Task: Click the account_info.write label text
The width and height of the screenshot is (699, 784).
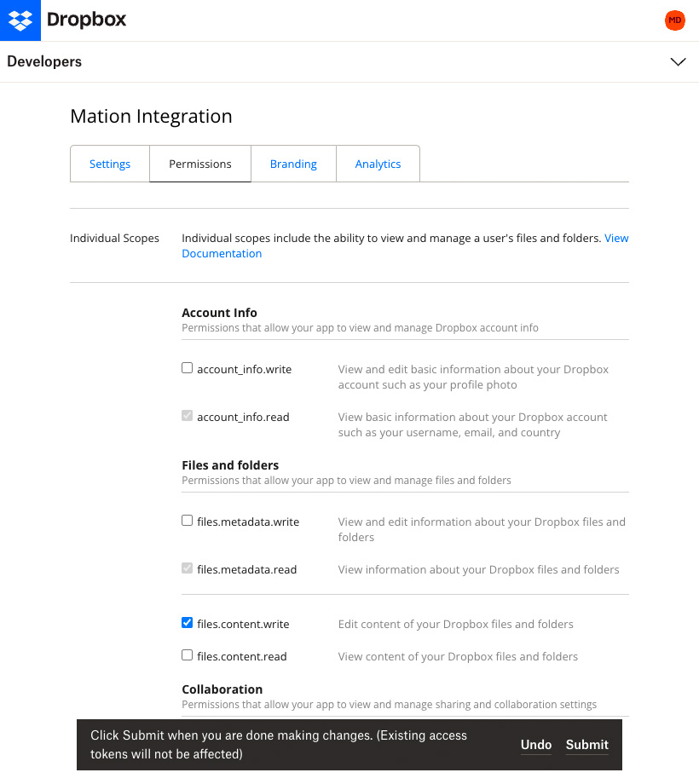Action: (x=244, y=370)
